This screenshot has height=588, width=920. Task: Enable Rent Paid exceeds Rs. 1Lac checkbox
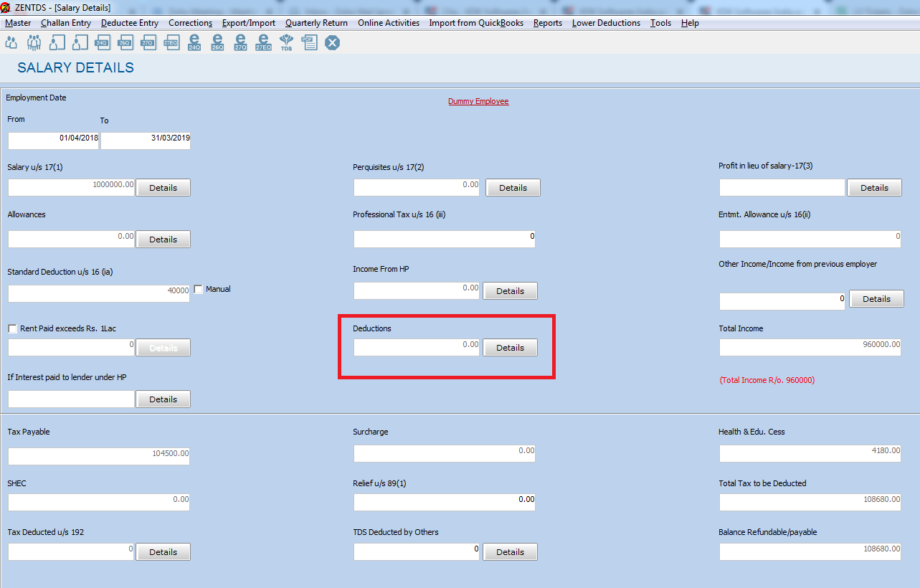tap(13, 328)
